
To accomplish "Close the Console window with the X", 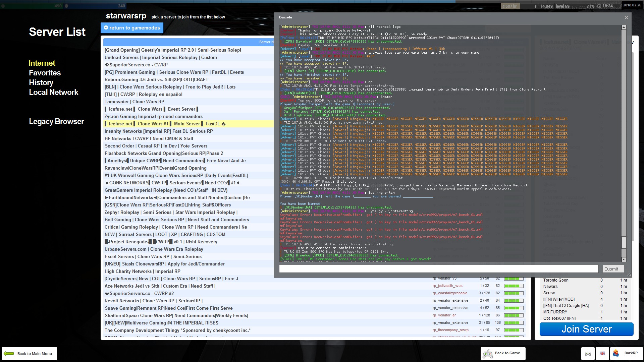I will (x=626, y=17).
